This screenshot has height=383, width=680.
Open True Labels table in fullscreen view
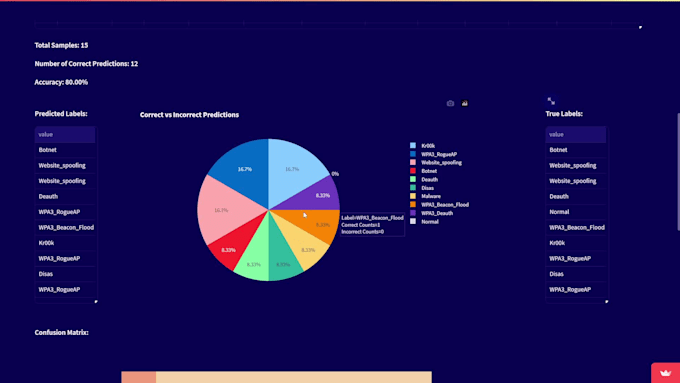(x=551, y=101)
